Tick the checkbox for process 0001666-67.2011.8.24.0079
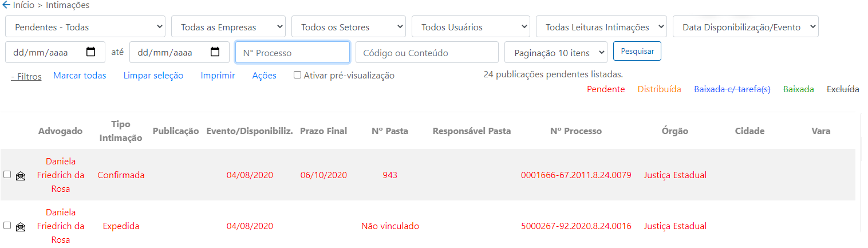Image resolution: width=868 pixels, height=248 pixels. click(x=7, y=175)
